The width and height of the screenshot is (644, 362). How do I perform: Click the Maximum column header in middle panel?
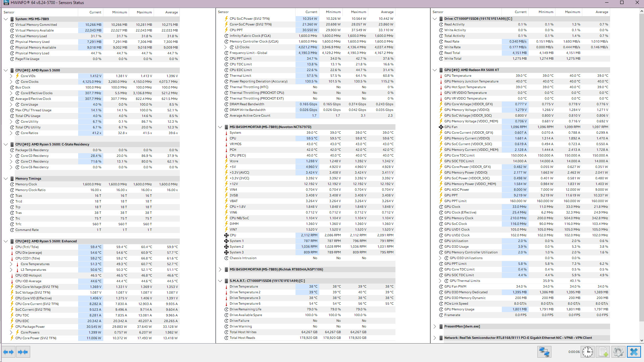click(x=355, y=12)
